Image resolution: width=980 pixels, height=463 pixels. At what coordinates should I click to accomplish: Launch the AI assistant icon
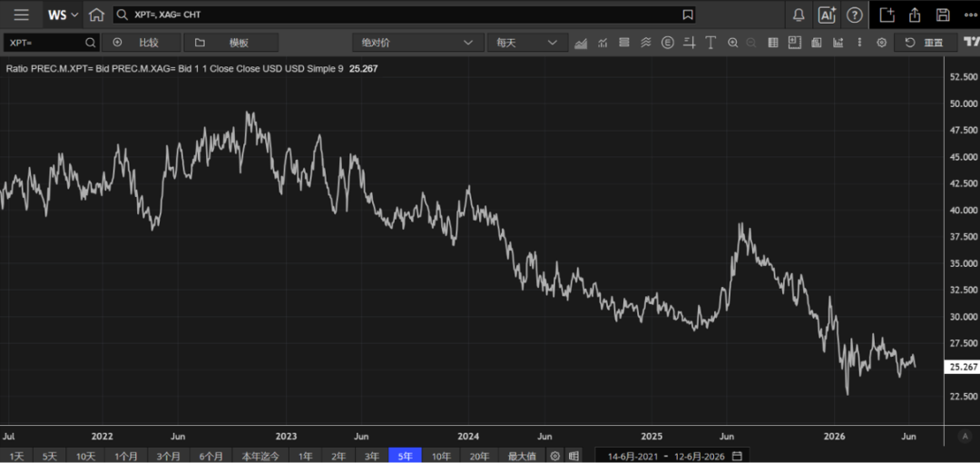828,15
